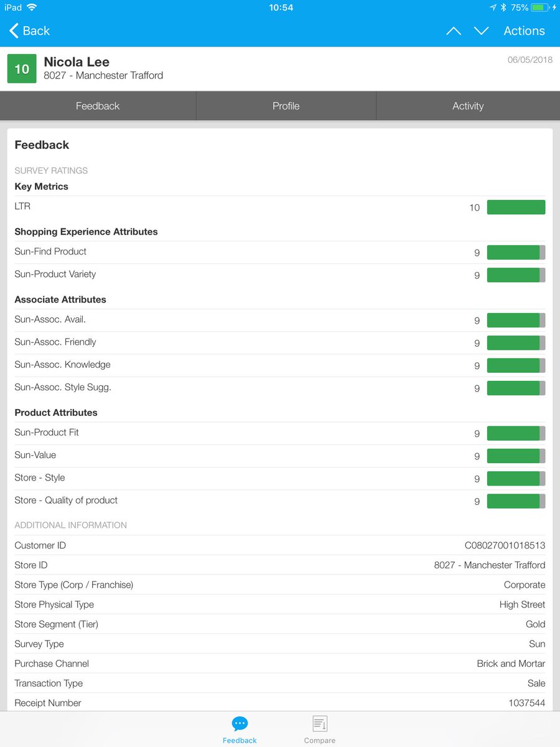
Task: Select the Feedback tab under the name
Action: click(98, 106)
